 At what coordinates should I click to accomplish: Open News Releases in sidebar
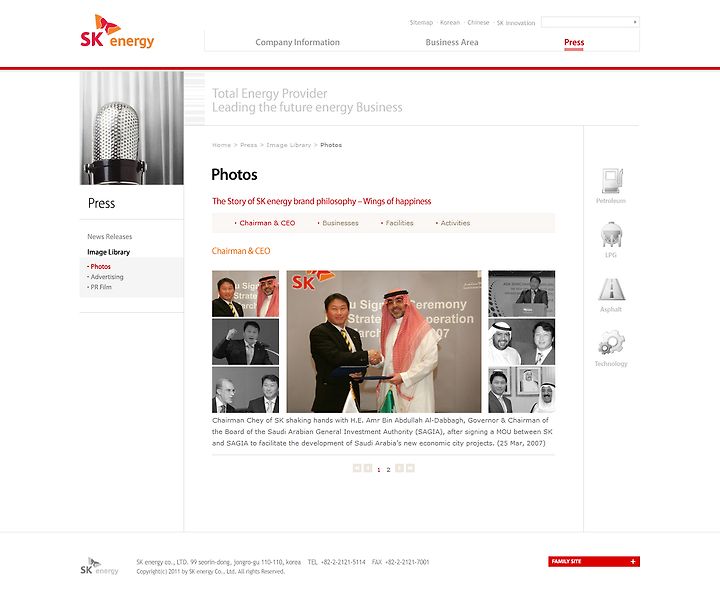click(x=110, y=237)
